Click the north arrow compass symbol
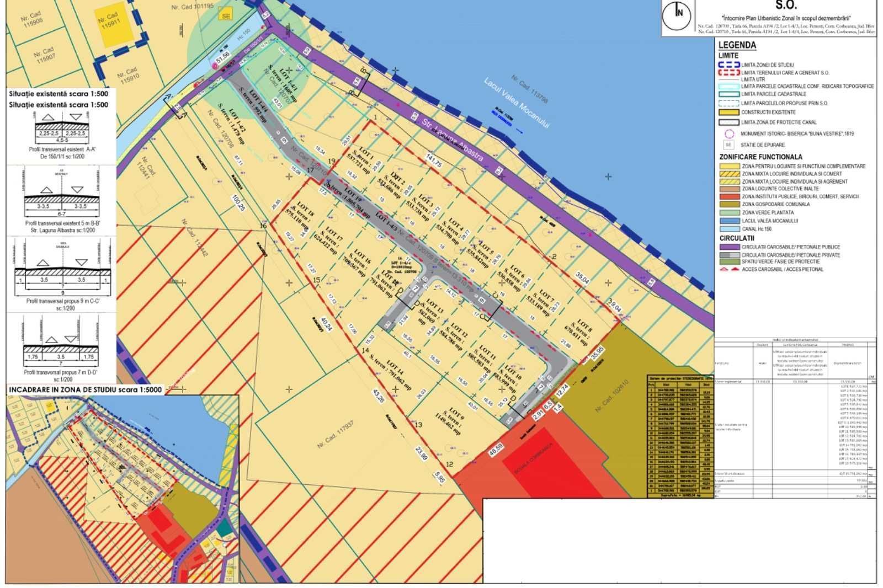Viewport: 883px width, 588px height. tap(679, 13)
